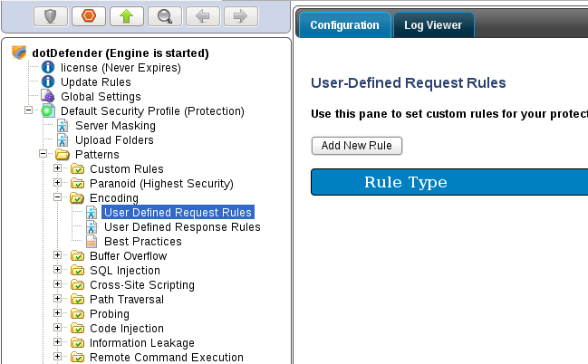
Task: Click the info icon beside Update Rules
Action: [48, 81]
